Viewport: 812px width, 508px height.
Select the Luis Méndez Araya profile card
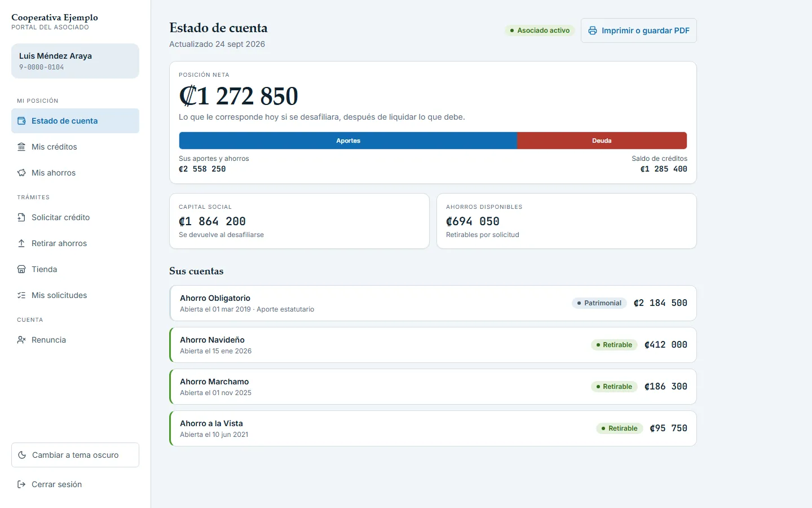(x=75, y=61)
